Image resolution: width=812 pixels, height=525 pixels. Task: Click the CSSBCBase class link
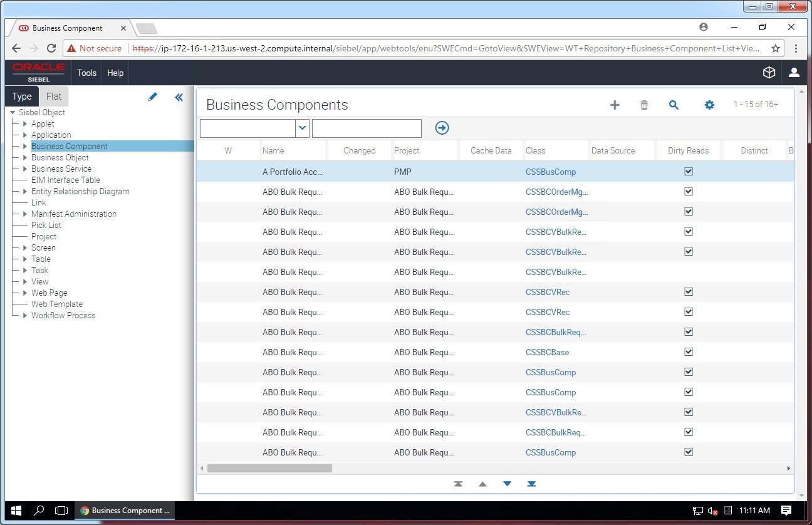pyautogui.click(x=547, y=352)
